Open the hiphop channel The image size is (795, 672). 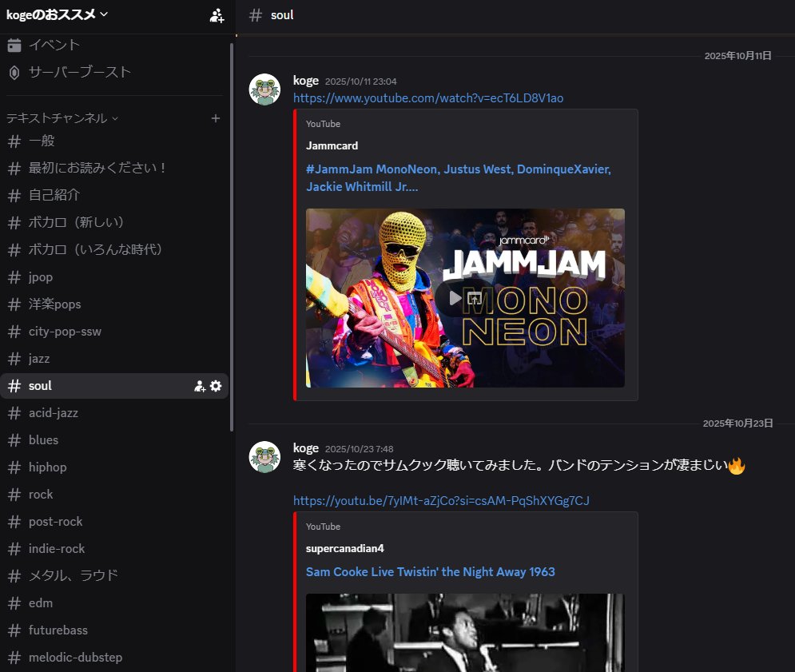tap(45, 467)
